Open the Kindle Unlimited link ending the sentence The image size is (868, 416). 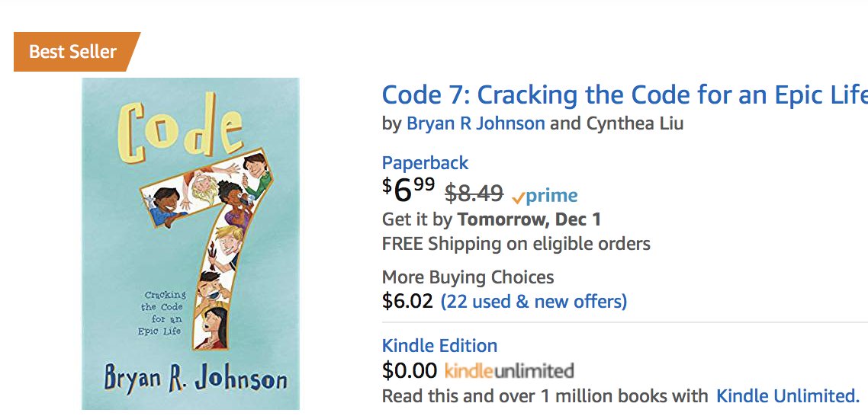tap(787, 396)
